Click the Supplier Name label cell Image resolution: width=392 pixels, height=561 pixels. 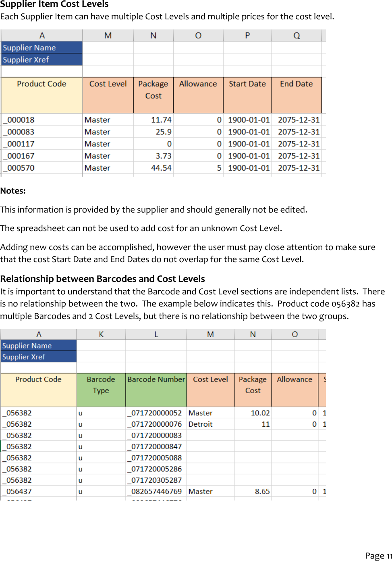click(29, 47)
